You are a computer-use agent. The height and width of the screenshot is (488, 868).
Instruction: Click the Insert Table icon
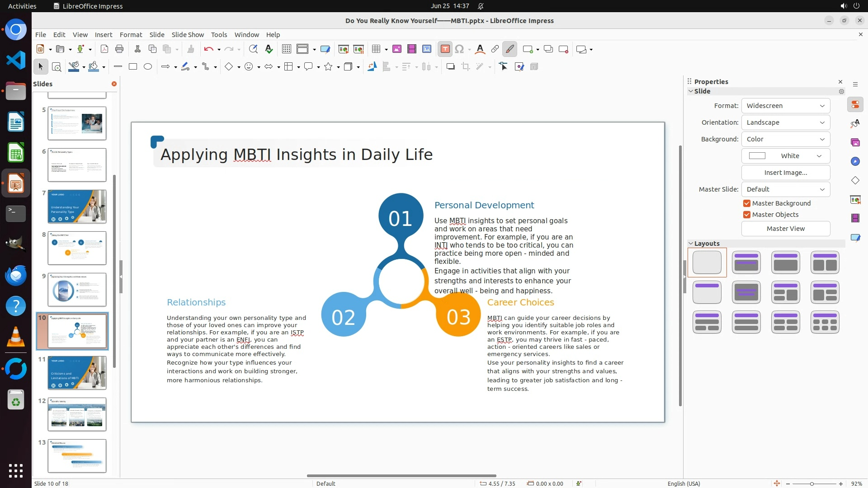tap(376, 49)
